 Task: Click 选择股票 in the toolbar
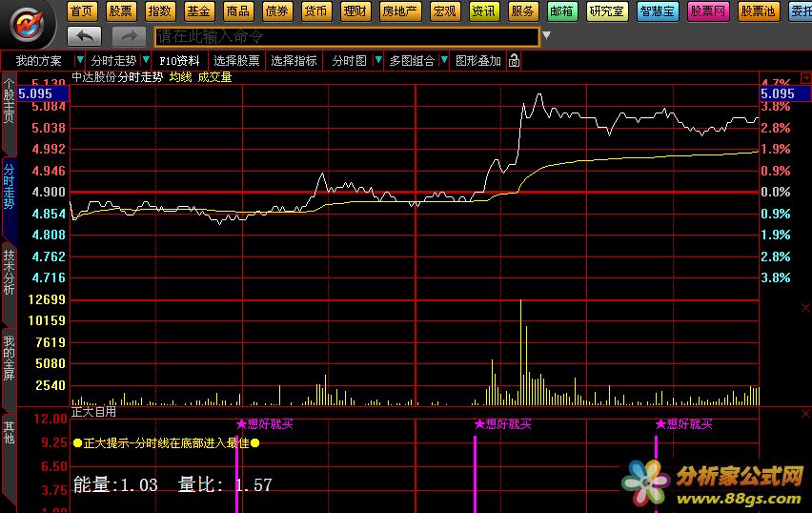point(236,61)
